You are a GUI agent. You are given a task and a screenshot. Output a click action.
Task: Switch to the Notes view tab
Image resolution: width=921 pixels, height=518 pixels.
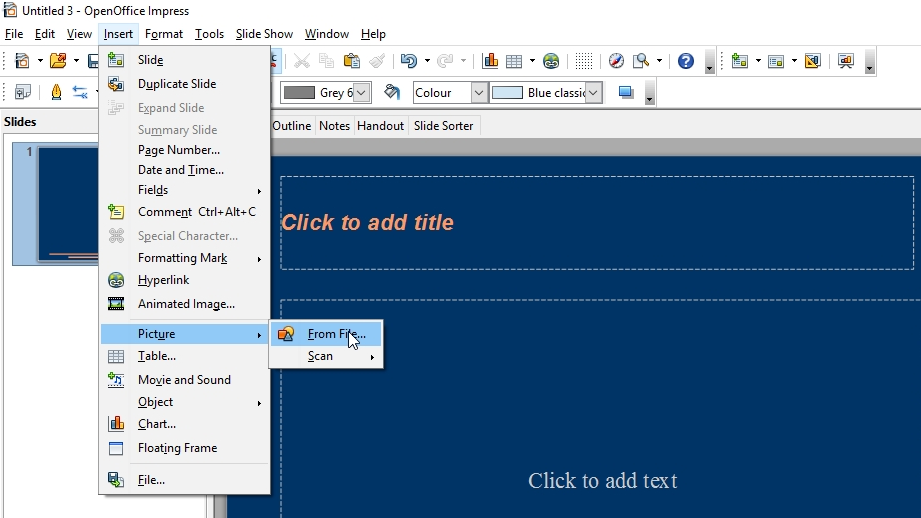[x=334, y=126]
